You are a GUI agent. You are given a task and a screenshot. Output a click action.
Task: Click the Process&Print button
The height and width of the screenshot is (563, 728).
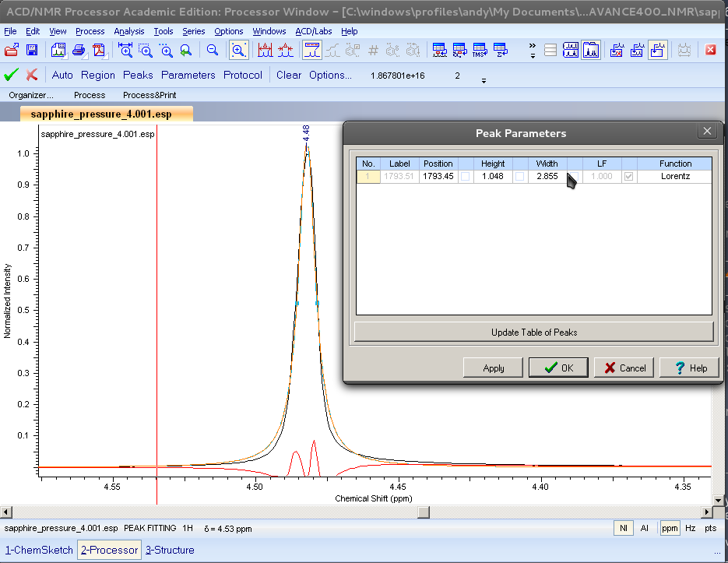[149, 95]
